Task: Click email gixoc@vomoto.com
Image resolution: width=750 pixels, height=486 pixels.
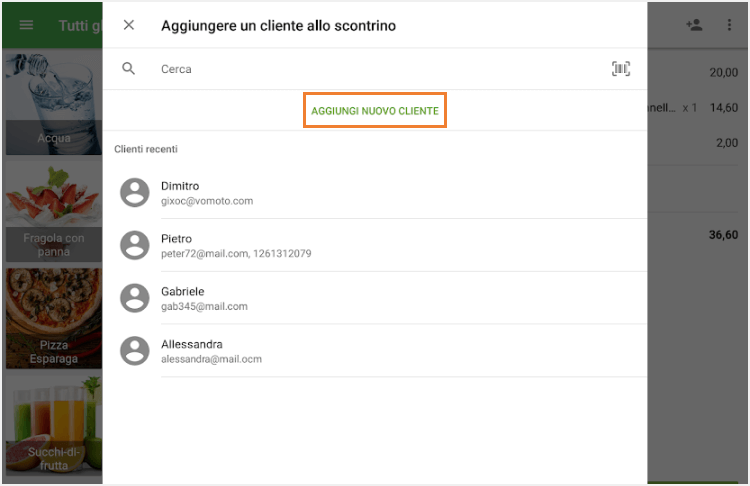Action: 207,201
